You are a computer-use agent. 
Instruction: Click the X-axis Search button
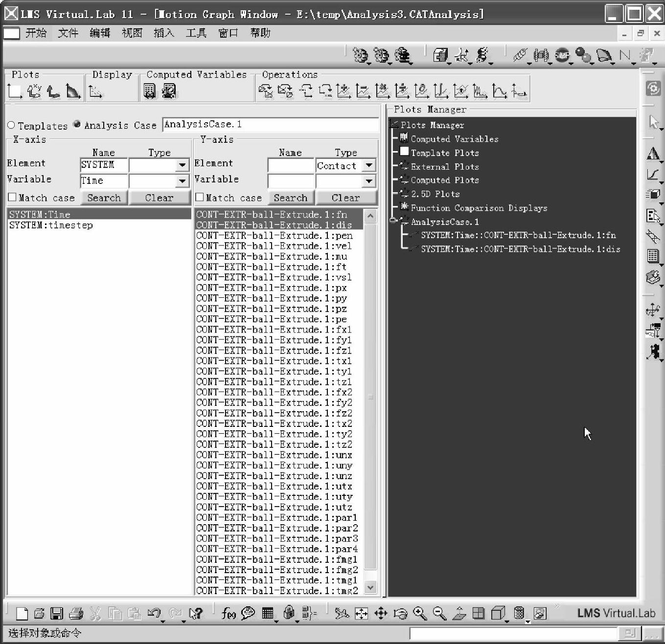pyautogui.click(x=104, y=198)
